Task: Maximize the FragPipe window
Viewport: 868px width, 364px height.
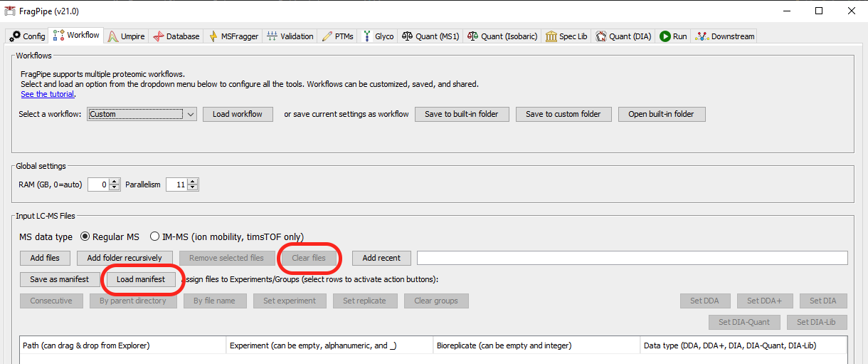Action: coord(819,11)
